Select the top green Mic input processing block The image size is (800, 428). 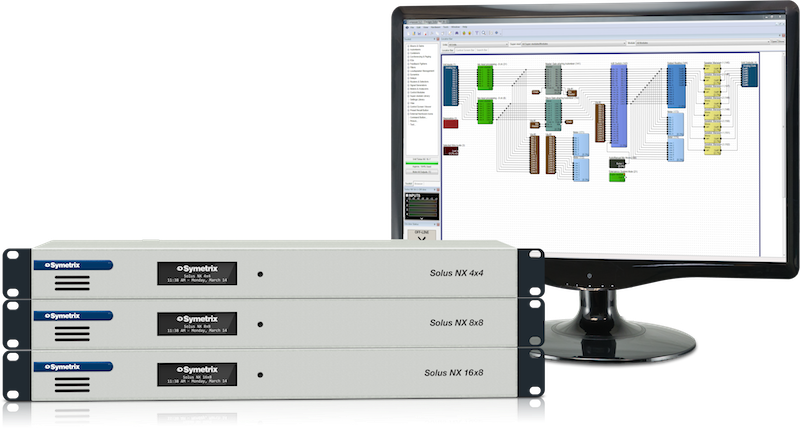(x=485, y=78)
